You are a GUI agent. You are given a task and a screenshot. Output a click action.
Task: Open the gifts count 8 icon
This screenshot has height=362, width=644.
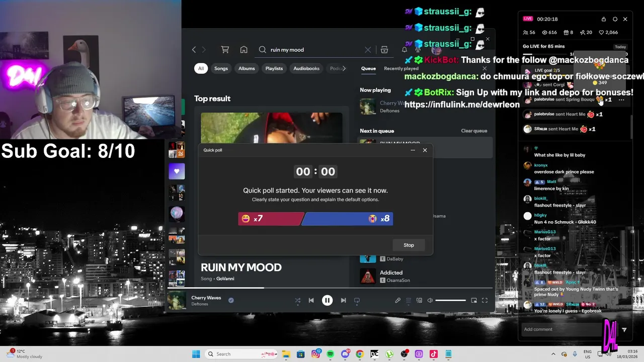pos(566,32)
